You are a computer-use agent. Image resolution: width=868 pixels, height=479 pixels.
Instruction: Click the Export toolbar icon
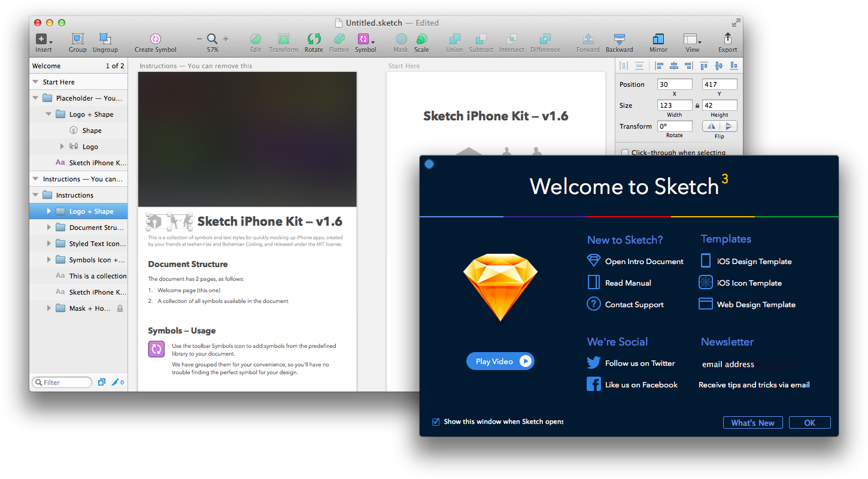click(728, 39)
